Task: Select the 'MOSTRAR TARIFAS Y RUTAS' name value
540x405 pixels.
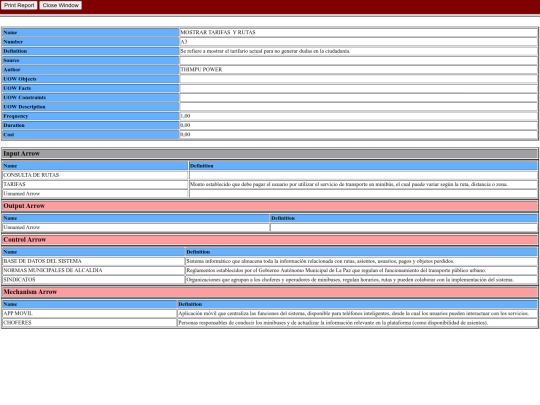Action: click(218, 32)
